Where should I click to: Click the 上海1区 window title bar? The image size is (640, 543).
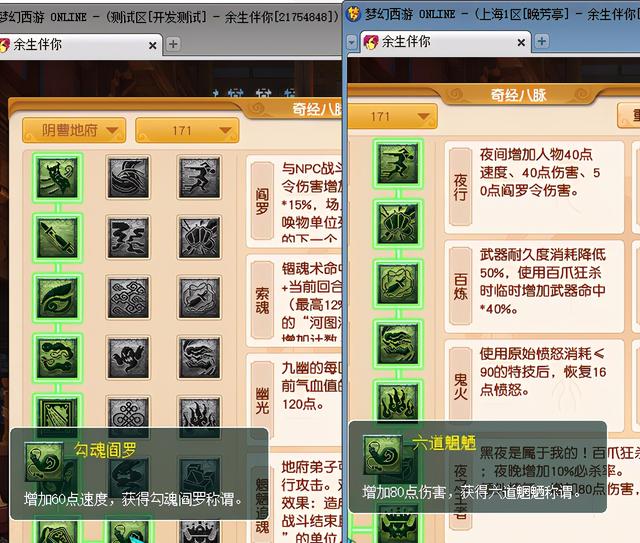tap(492, 15)
